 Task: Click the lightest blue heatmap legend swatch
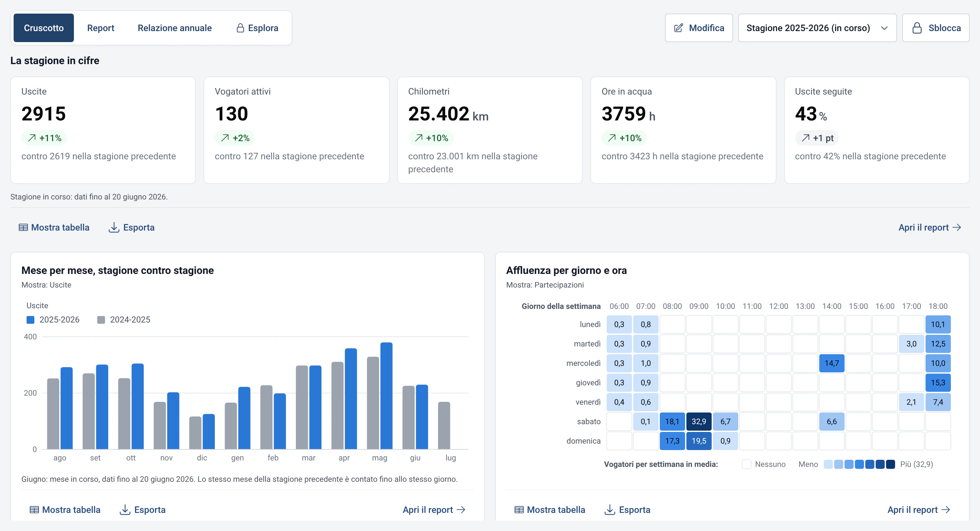tap(828, 464)
